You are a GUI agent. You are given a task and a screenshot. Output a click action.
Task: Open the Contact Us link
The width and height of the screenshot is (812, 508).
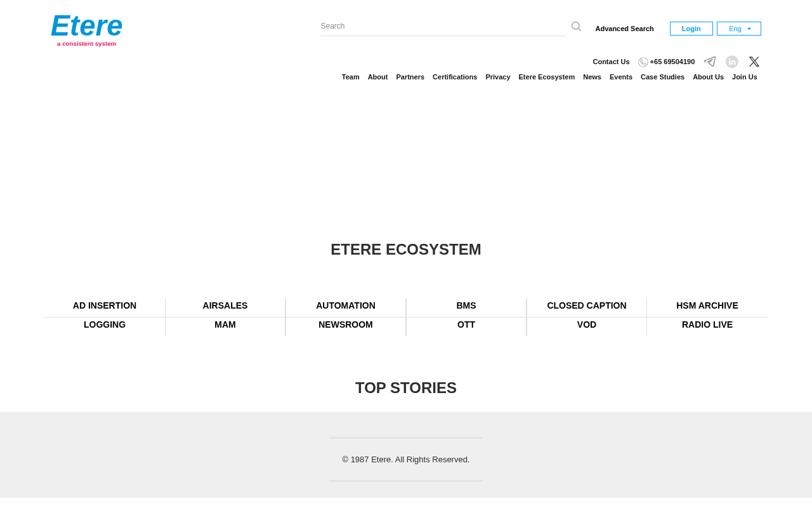(611, 62)
